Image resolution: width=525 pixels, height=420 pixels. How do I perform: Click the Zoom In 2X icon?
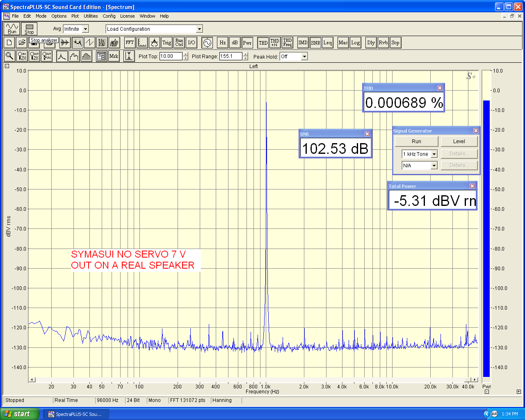pos(22,56)
